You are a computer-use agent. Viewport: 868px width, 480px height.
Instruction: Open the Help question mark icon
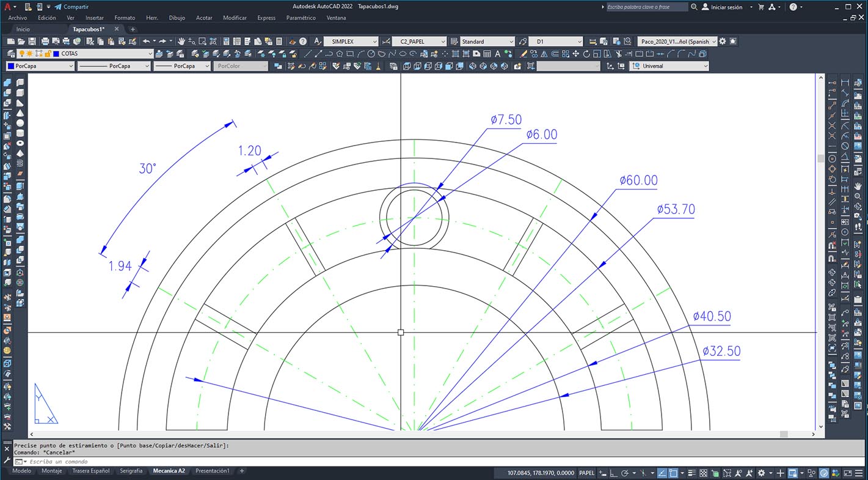pyautogui.click(x=303, y=42)
